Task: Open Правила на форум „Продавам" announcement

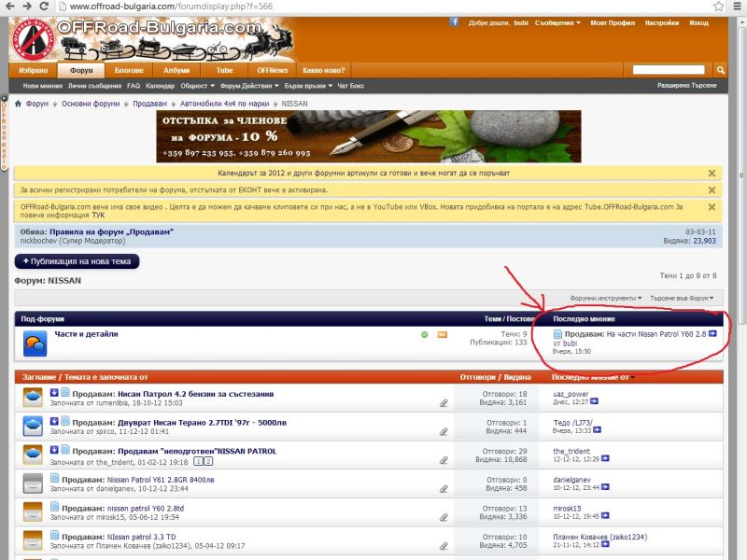Action: click(x=111, y=231)
